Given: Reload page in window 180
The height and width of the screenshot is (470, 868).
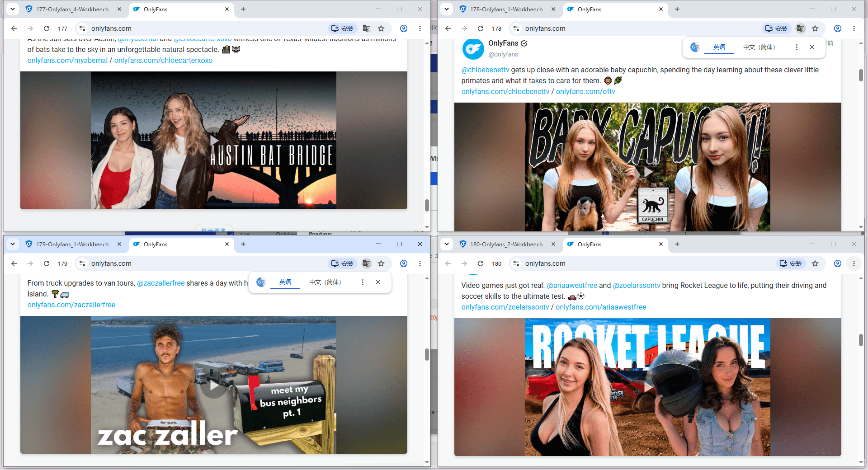Looking at the screenshot, I should coord(481,263).
